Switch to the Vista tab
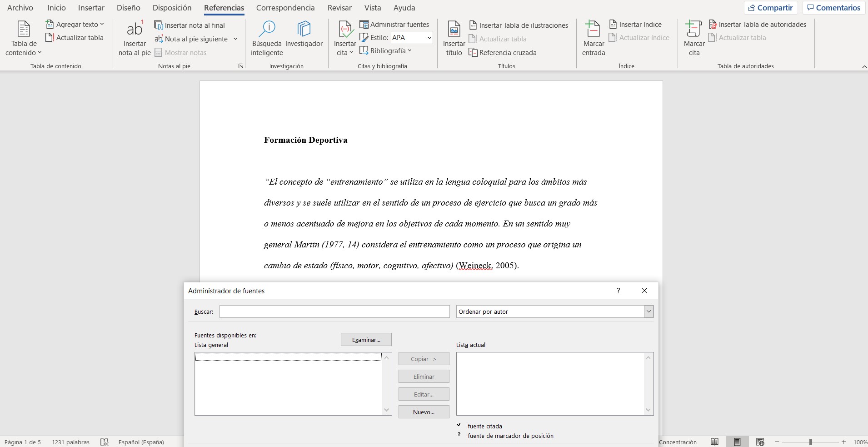868x447 pixels. (x=373, y=8)
